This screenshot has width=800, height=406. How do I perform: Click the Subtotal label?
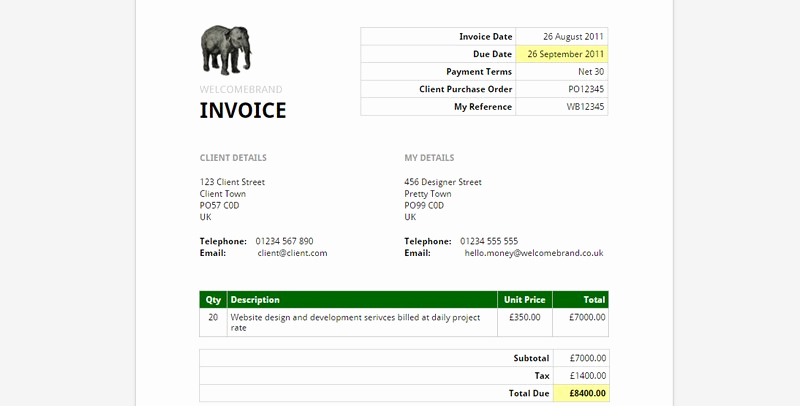point(531,359)
